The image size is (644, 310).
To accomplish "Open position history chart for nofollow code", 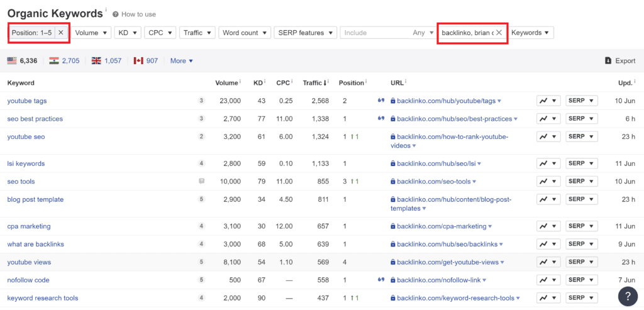I will pyautogui.click(x=548, y=280).
